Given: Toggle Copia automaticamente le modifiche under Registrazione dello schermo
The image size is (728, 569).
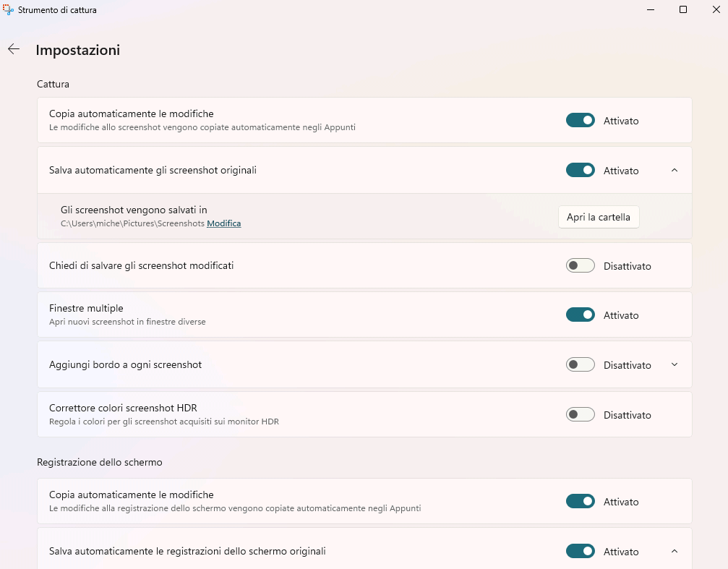Looking at the screenshot, I should [x=580, y=502].
